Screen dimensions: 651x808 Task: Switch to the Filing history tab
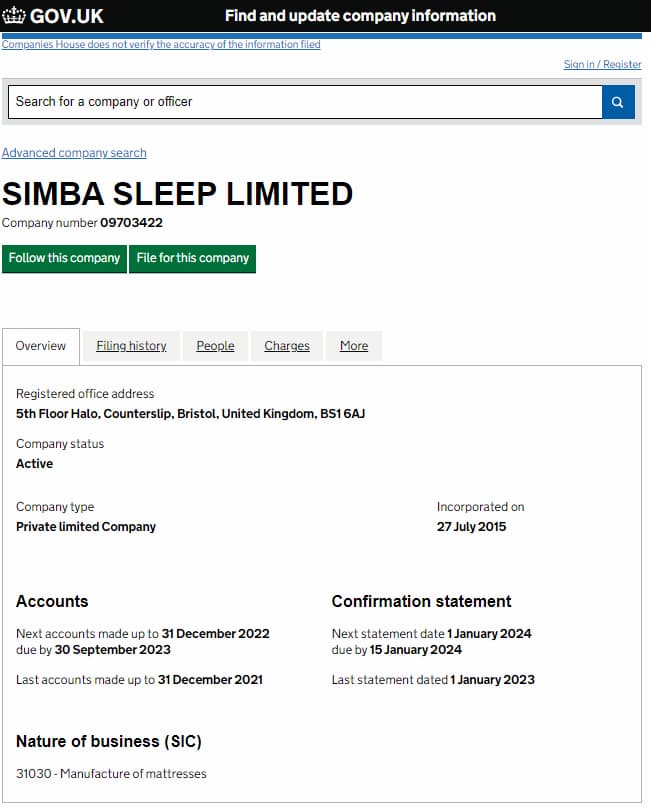130,345
